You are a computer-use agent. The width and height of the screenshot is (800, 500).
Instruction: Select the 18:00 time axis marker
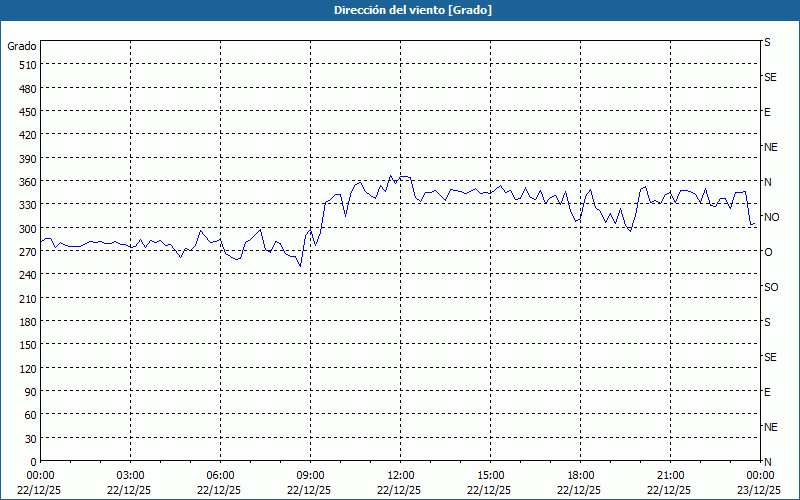[x=581, y=475]
